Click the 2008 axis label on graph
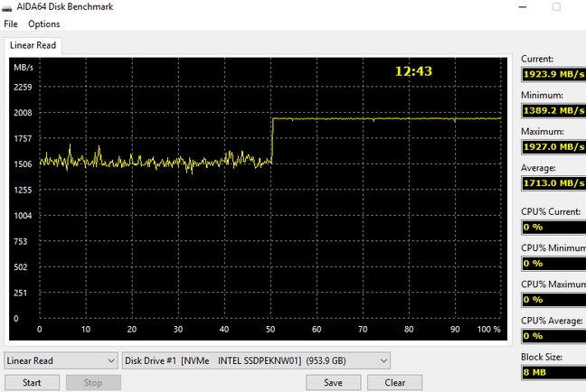The height and width of the screenshot is (392, 586). (x=23, y=113)
